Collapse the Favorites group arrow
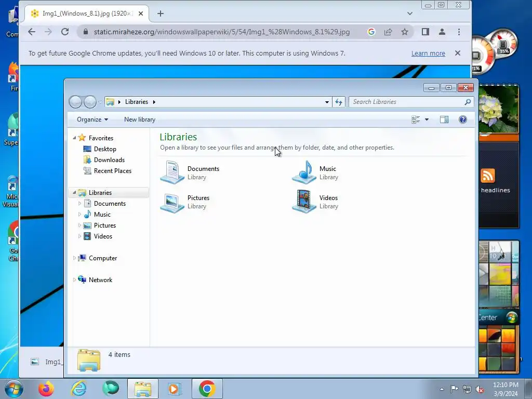 74,138
